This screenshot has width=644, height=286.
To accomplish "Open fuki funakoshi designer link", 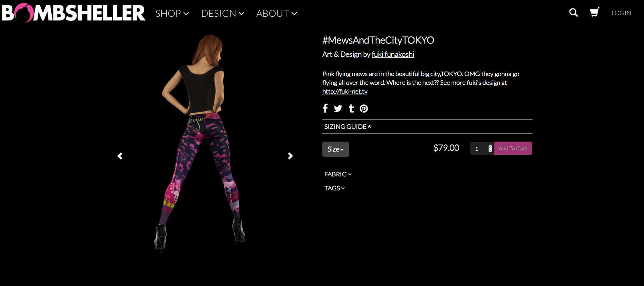I will tap(393, 54).
